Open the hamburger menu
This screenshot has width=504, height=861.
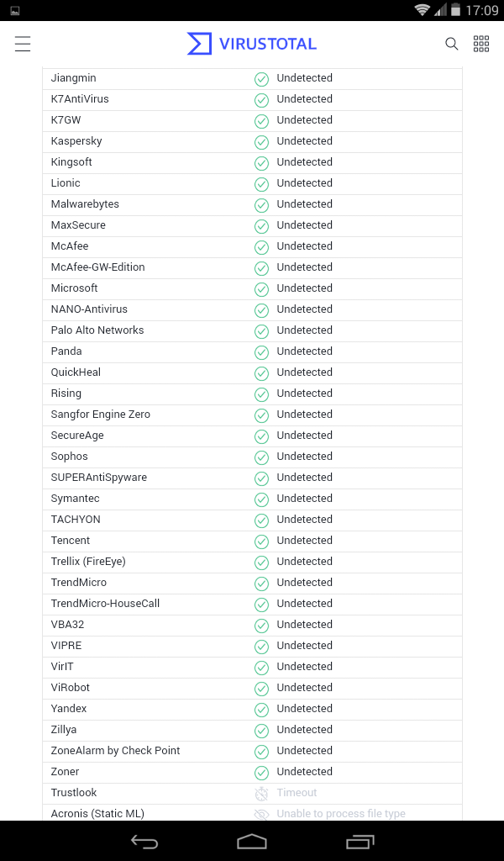(x=23, y=44)
